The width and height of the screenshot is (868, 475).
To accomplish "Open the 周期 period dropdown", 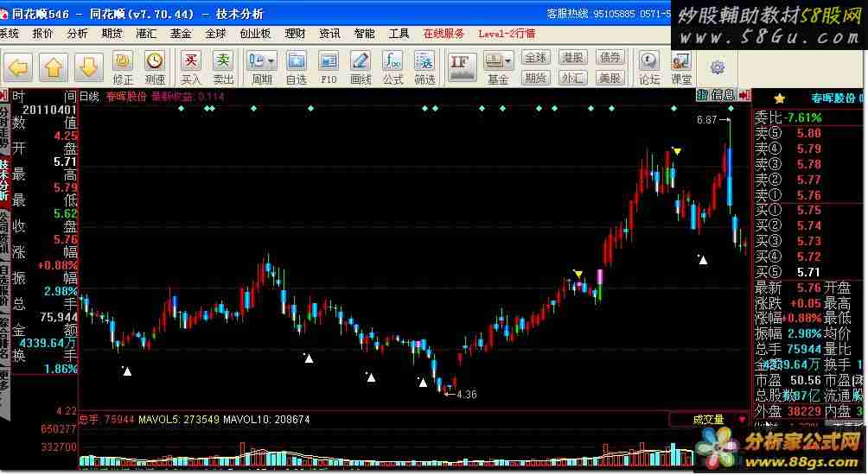I will click(x=262, y=68).
